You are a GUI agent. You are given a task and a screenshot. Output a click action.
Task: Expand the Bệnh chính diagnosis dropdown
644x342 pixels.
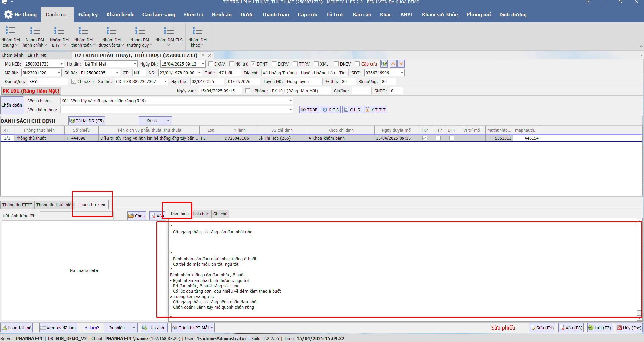pos(290,101)
